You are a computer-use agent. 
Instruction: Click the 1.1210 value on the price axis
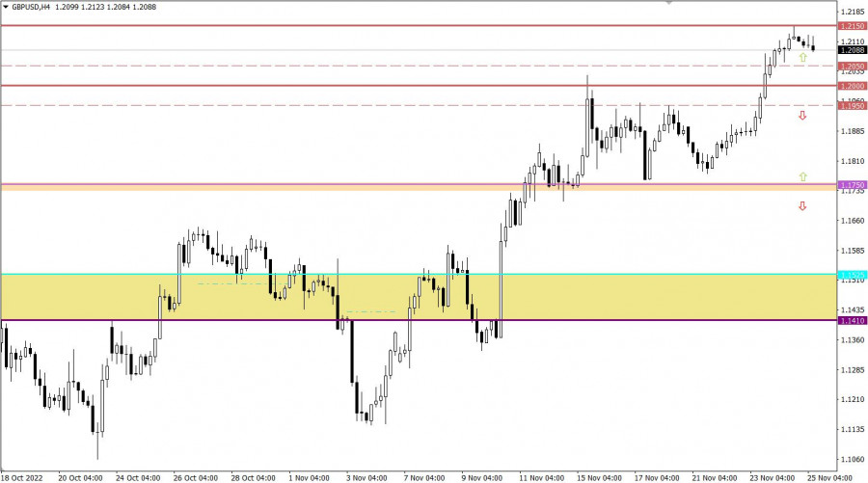coord(853,399)
